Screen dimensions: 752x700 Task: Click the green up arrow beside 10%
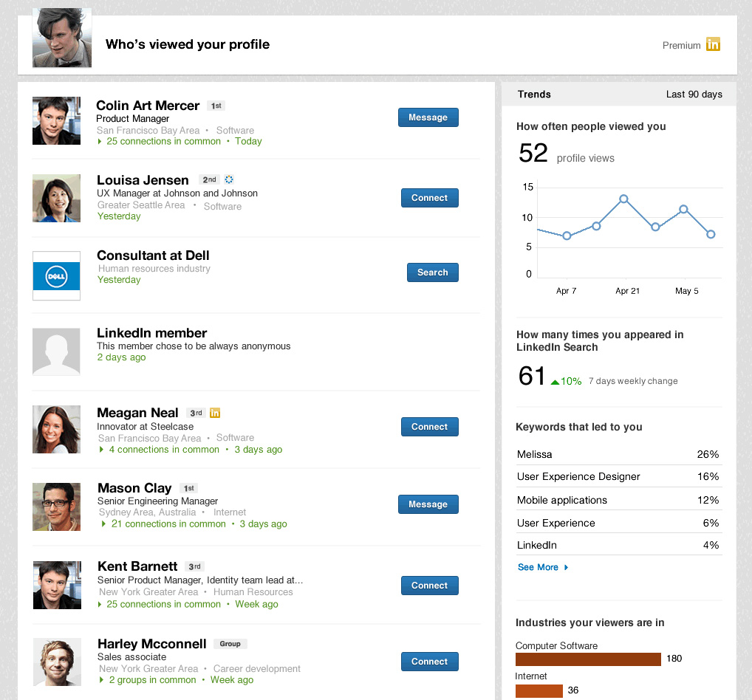(556, 382)
